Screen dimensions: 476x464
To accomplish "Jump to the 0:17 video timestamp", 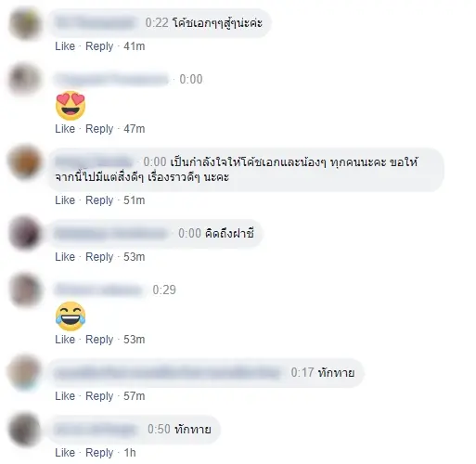I will coord(302,372).
